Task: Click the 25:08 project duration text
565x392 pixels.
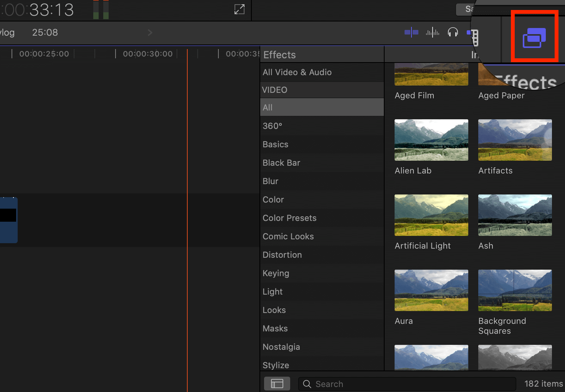Action: (45, 33)
